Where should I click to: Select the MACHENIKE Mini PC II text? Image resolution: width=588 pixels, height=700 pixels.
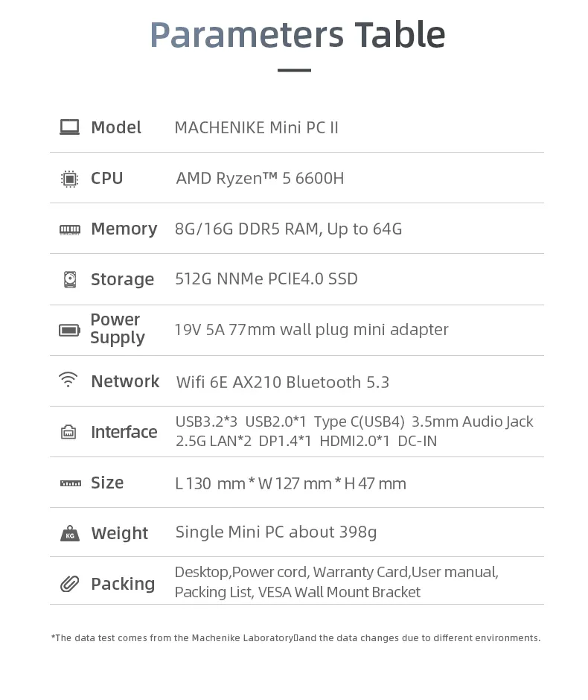(x=257, y=127)
